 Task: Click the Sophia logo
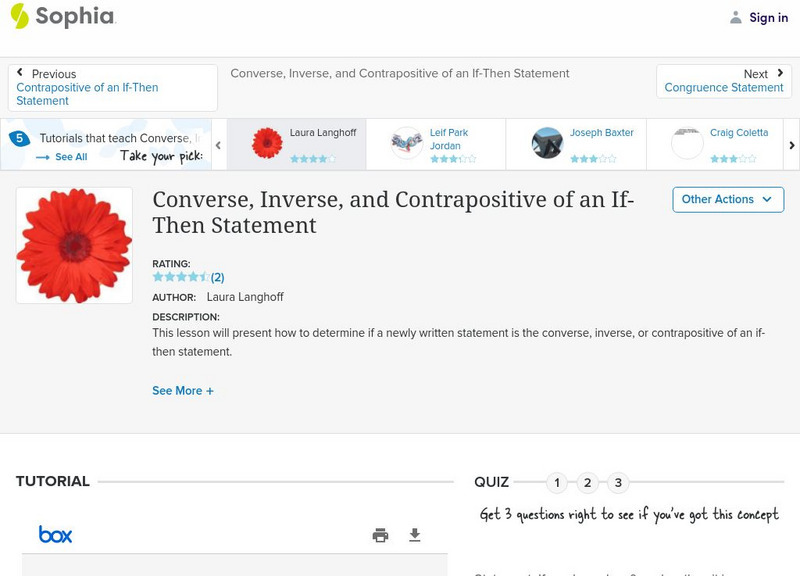click(60, 17)
